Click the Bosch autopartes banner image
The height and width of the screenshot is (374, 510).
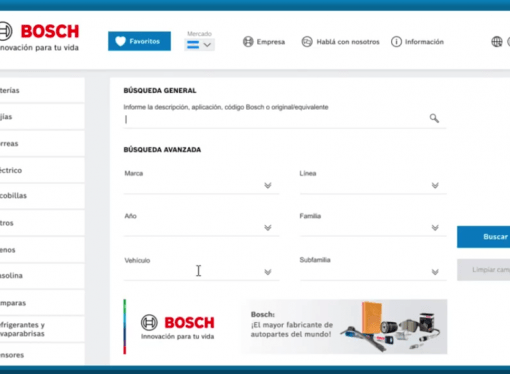tap(285, 327)
